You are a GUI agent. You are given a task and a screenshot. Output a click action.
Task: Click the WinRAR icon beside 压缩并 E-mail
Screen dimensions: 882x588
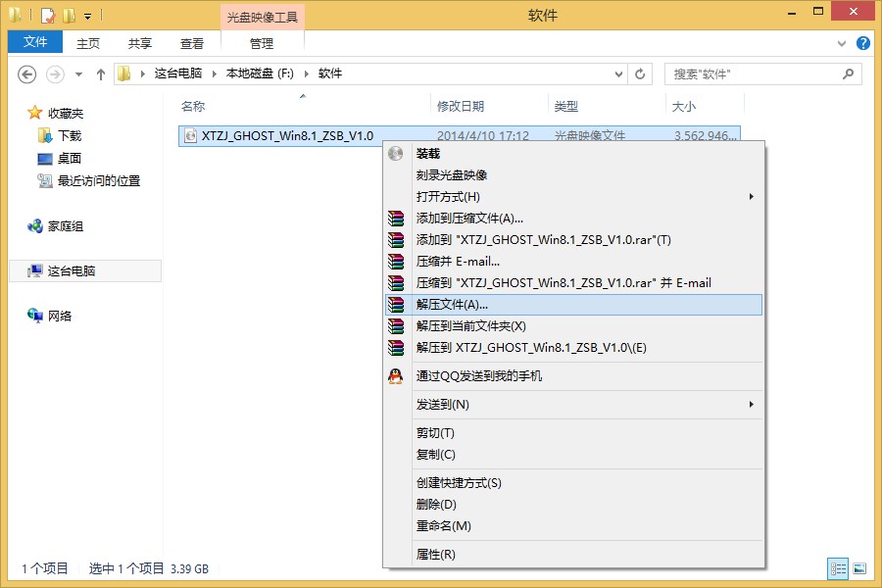[x=395, y=261]
